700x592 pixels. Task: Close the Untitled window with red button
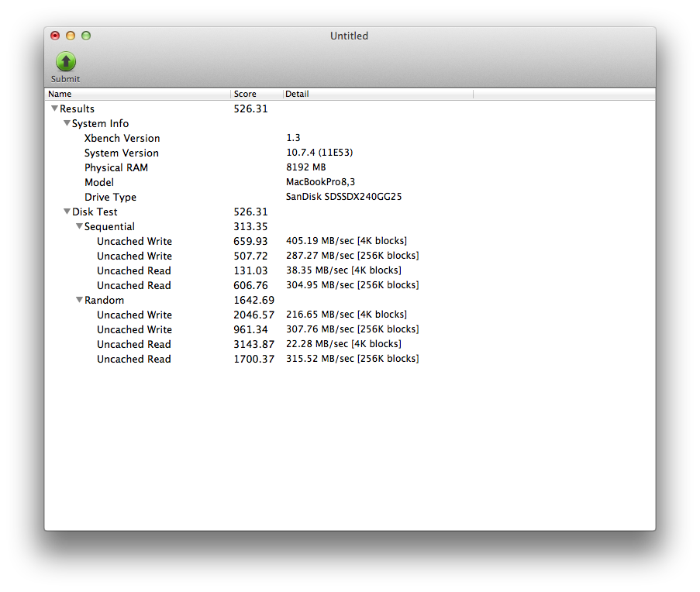click(x=55, y=36)
